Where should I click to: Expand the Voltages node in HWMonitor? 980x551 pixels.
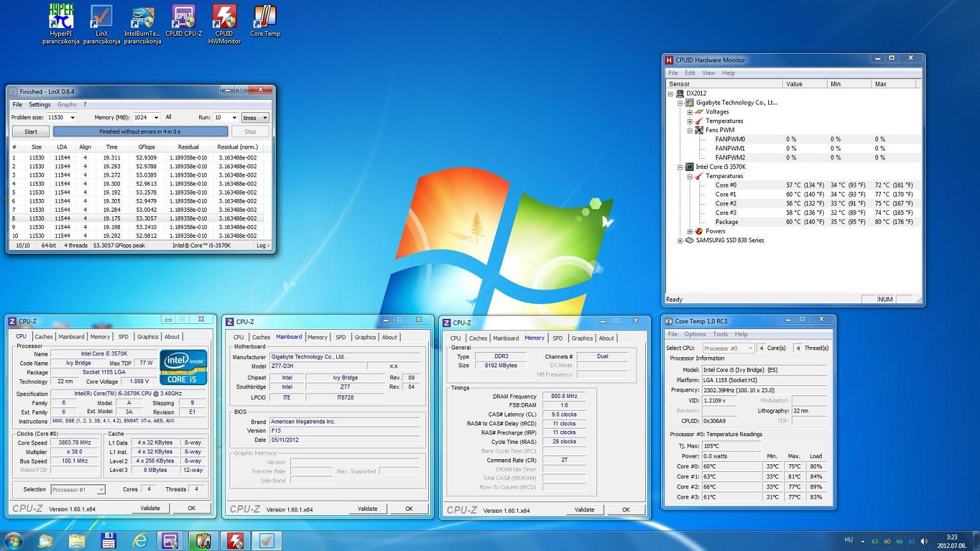(x=689, y=112)
